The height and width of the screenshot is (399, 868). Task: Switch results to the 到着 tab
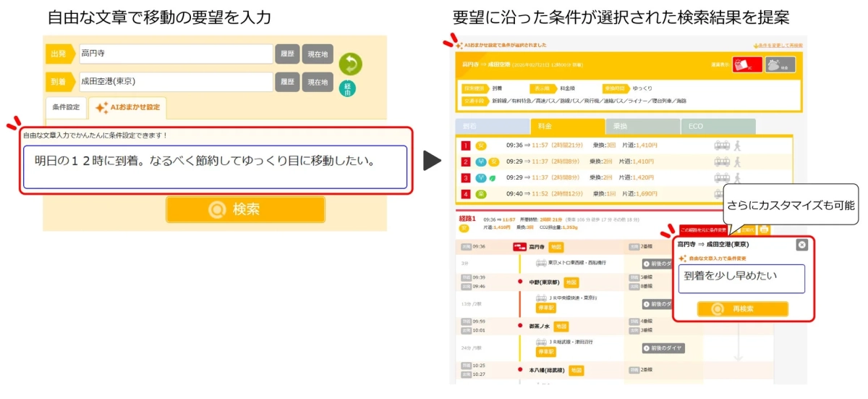[492, 126]
